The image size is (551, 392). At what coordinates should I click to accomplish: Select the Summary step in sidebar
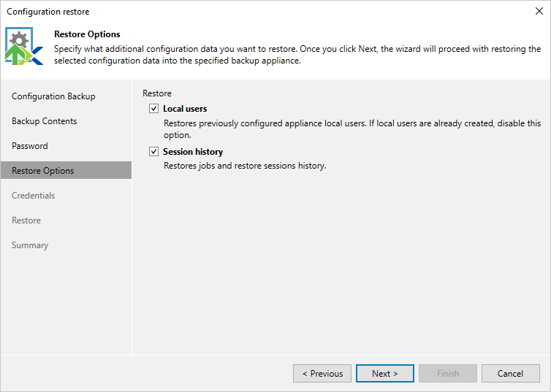pos(30,245)
